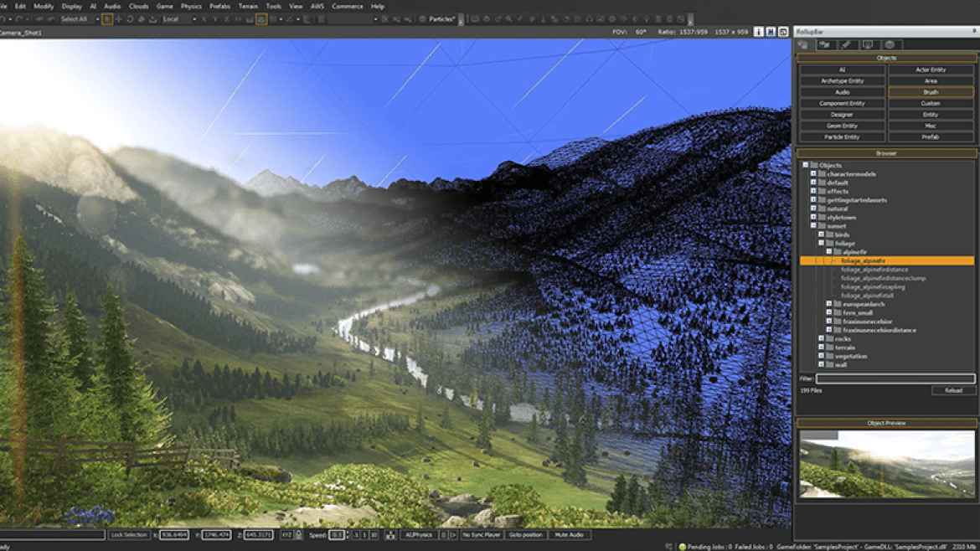980x551 pixels.
Task: Click the Brush object type button
Action: click(x=931, y=92)
